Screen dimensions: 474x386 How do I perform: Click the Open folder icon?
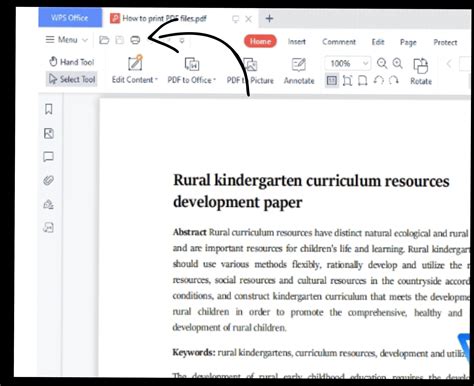tap(104, 40)
